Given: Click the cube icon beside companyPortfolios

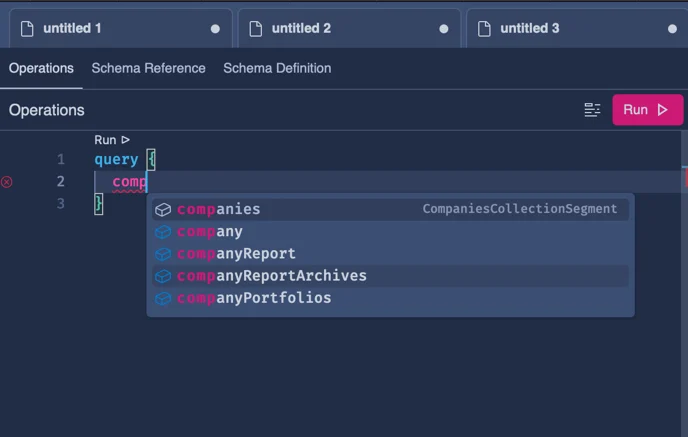Looking at the screenshot, I should tap(163, 298).
